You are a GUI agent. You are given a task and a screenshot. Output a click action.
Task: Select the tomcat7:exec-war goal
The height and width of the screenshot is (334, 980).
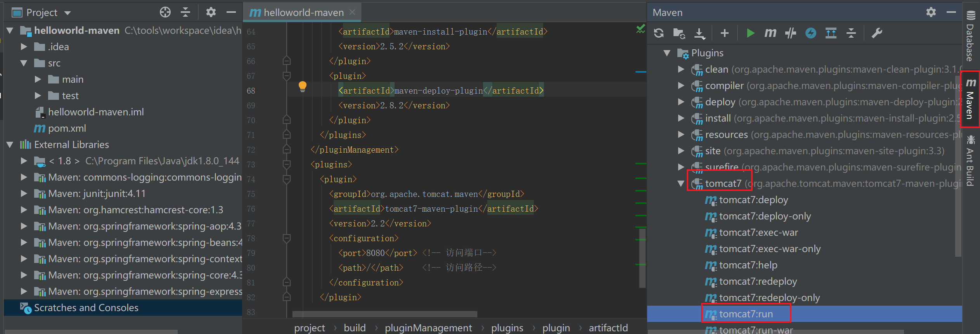(x=758, y=232)
